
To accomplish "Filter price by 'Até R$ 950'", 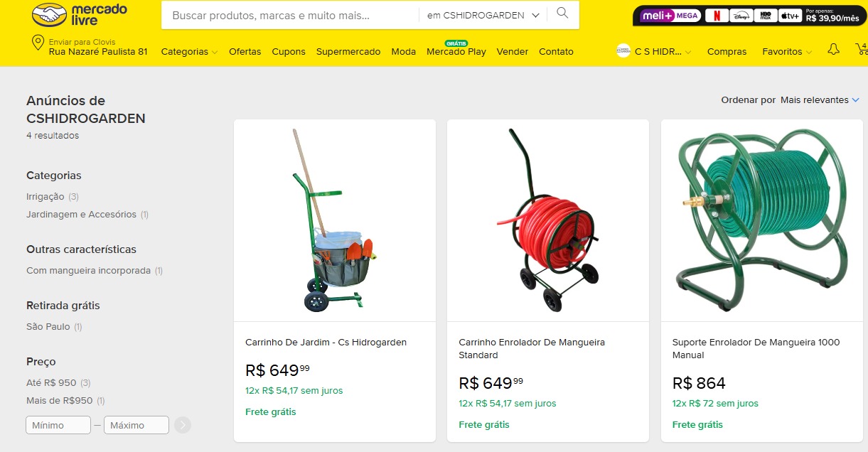I will [51, 382].
